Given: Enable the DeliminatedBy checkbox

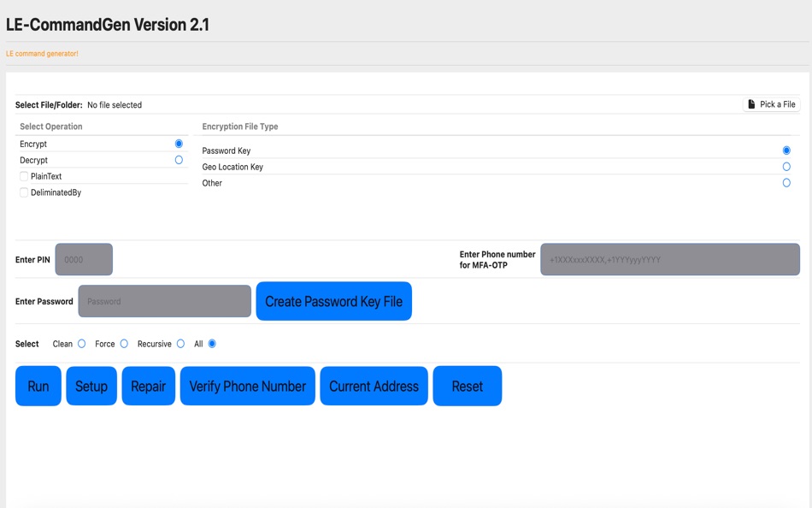Looking at the screenshot, I should (x=24, y=192).
